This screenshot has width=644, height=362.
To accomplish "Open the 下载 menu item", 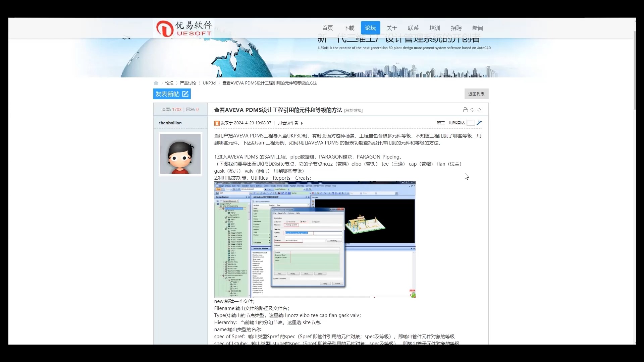I will 349,28.
